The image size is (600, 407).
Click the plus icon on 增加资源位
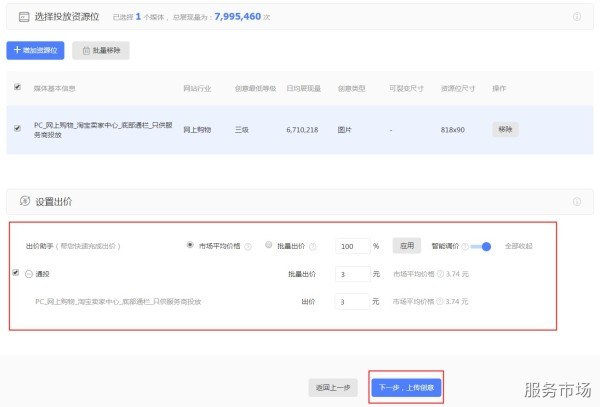click(17, 50)
